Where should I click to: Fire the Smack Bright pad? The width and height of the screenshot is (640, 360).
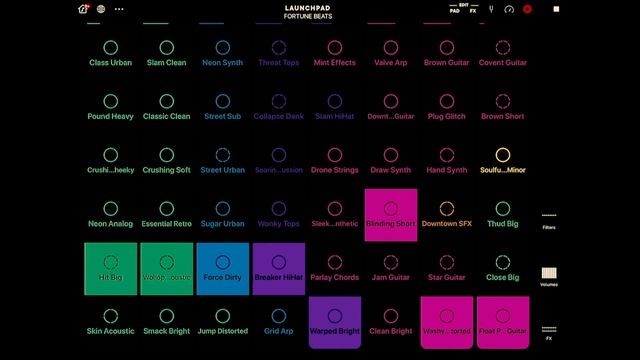coord(167,322)
